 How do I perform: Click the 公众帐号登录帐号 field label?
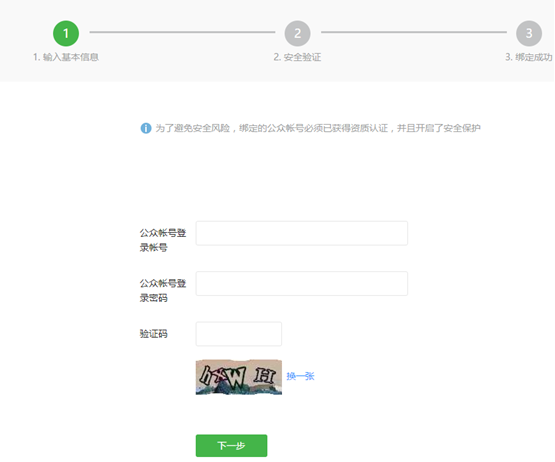pyautogui.click(x=163, y=240)
